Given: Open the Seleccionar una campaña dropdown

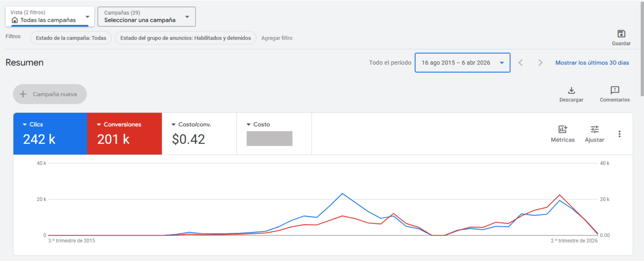Looking at the screenshot, I should pos(147,17).
